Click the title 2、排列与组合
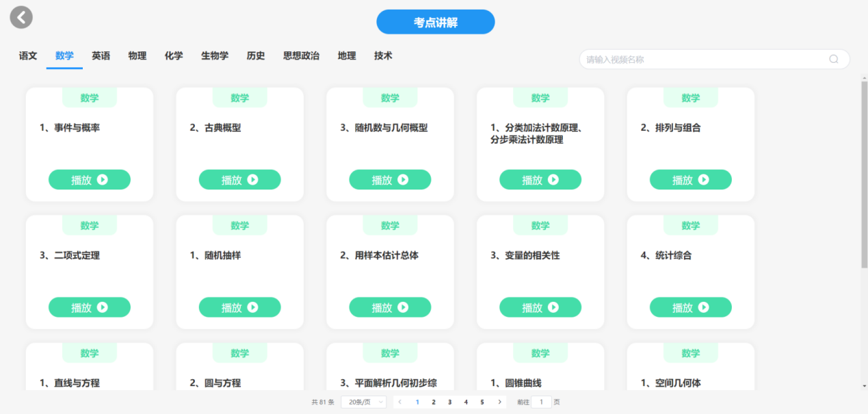 tap(671, 127)
